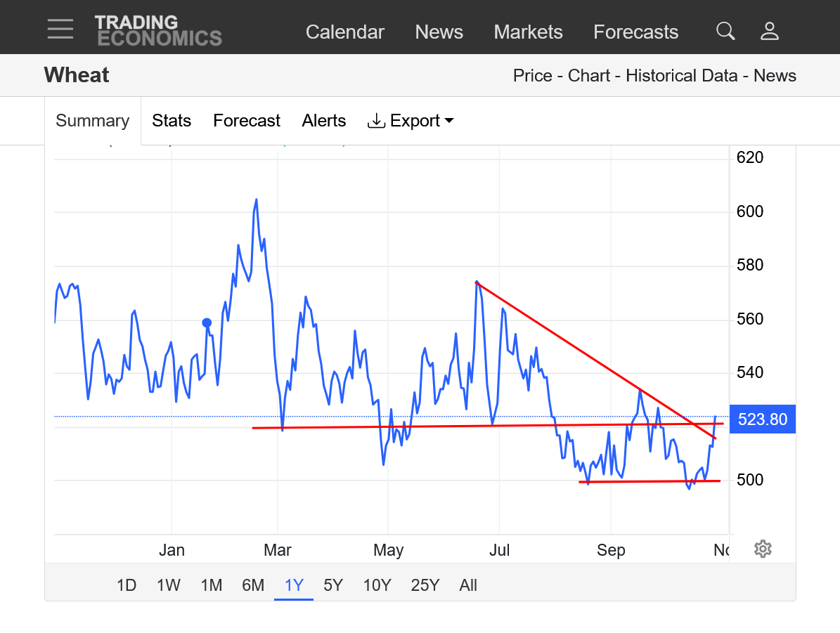Select the 1D time range
This screenshot has width=840, height=633.
127,585
